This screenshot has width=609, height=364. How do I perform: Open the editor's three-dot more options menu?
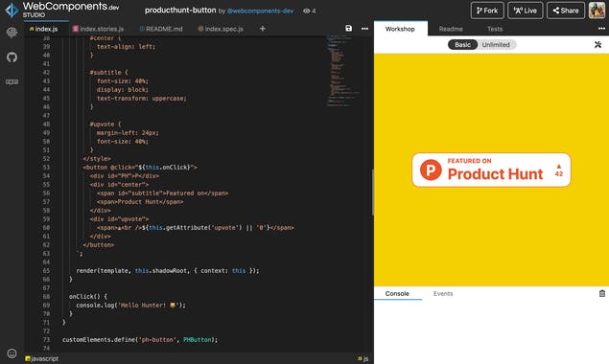364,29
